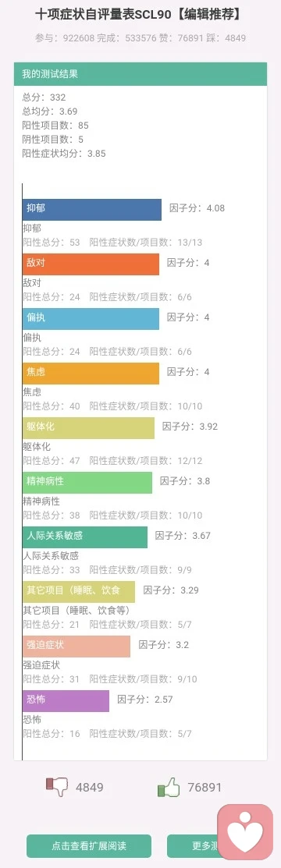Click the like count 76891
Screen dimensions: 281x868
click(x=205, y=787)
